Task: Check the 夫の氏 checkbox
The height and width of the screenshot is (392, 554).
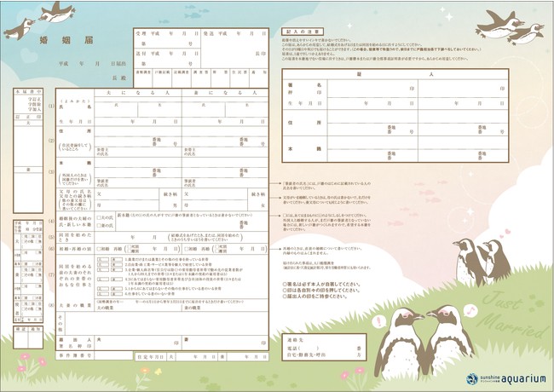Action: tap(100, 217)
